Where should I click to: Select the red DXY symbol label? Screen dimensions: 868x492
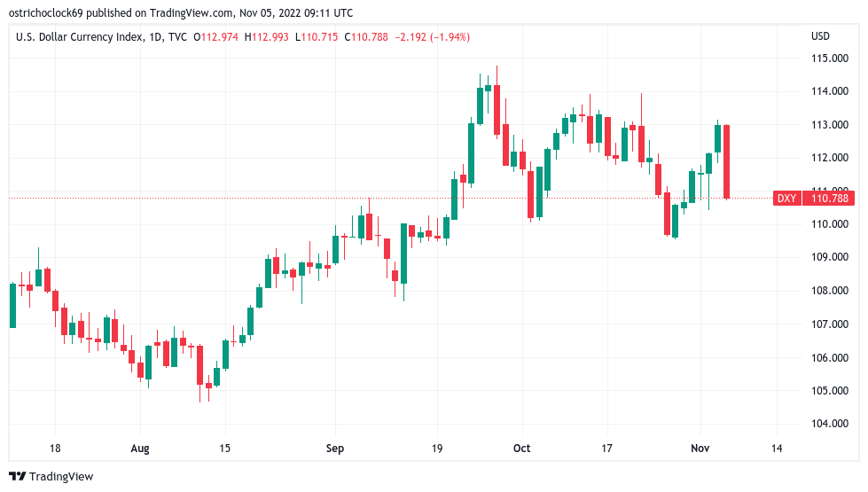click(786, 199)
